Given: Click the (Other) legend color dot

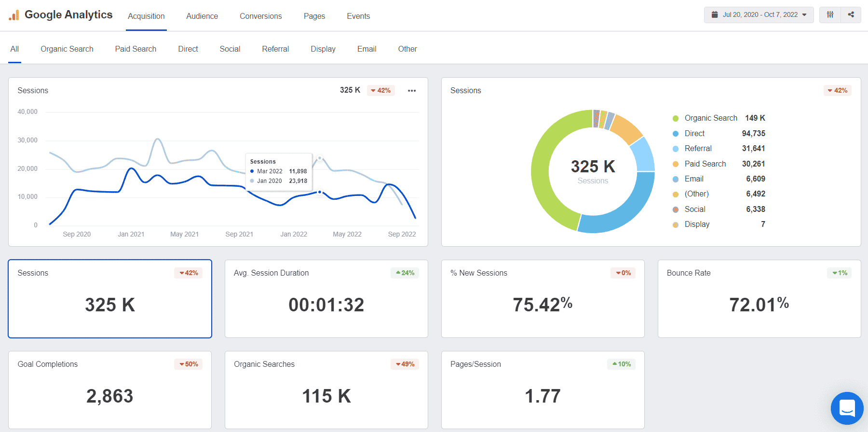Looking at the screenshot, I should pos(676,194).
